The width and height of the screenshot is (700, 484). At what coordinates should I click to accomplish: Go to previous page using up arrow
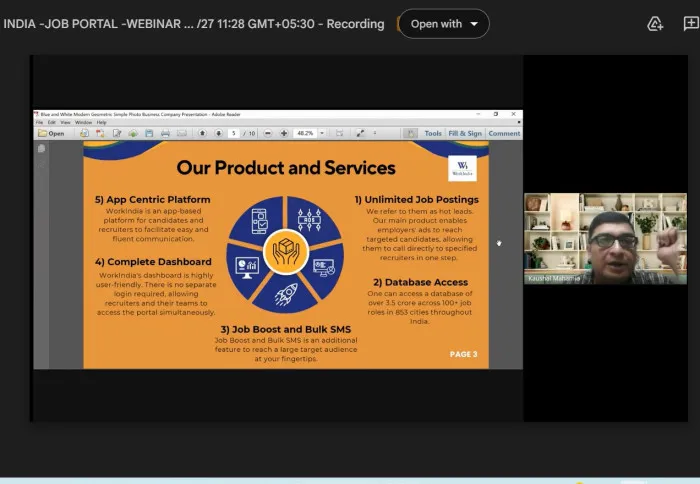pos(202,133)
